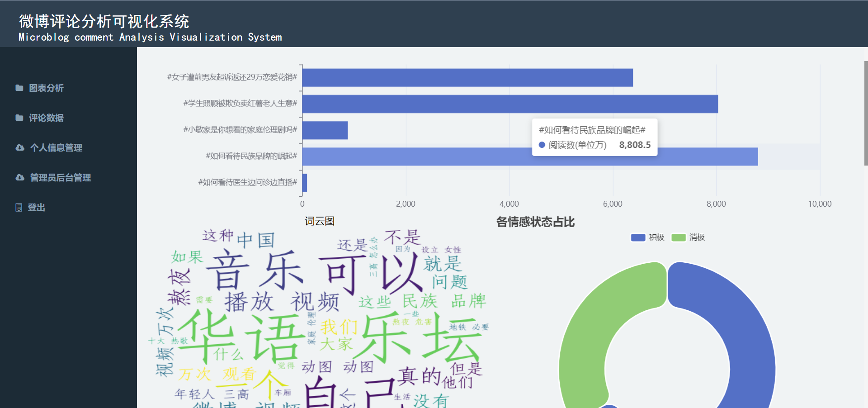Click the 2,000 x-axis tick label
The width and height of the screenshot is (868, 408).
(406, 204)
